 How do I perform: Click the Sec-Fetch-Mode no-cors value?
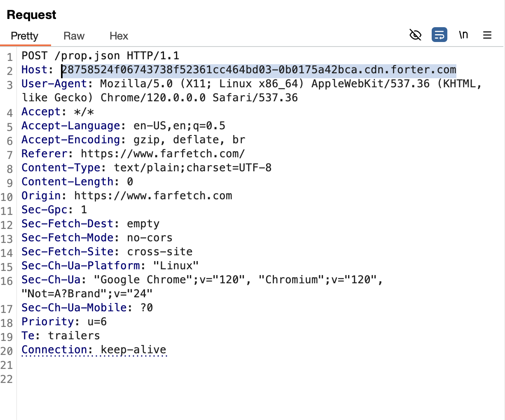150,238
